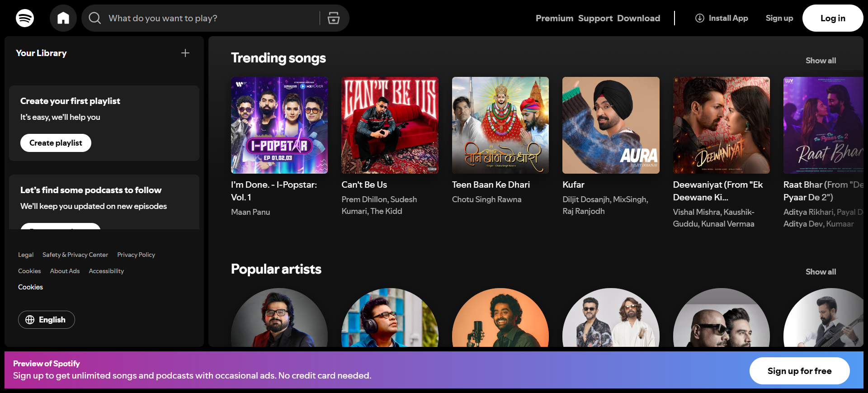This screenshot has height=393, width=868.
Task: Open the white Cookies link
Action: (x=30, y=287)
